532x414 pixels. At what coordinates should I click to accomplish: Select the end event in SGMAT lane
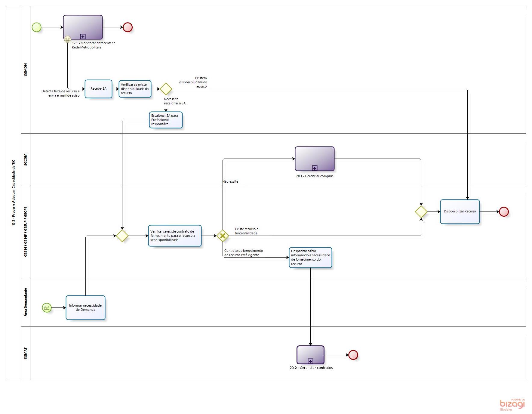(x=353, y=355)
